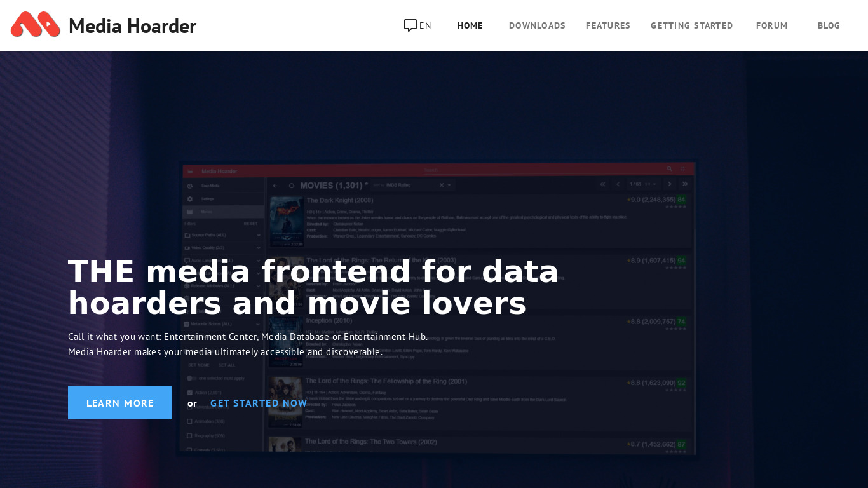Open the BLOG page

tap(829, 25)
